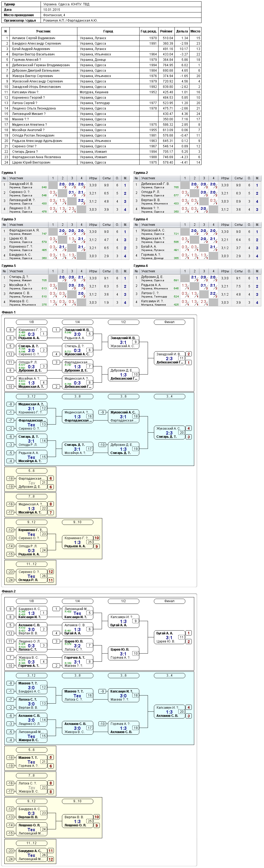Click '1/4' round label in Финал-2 bracket

[77, 601]
